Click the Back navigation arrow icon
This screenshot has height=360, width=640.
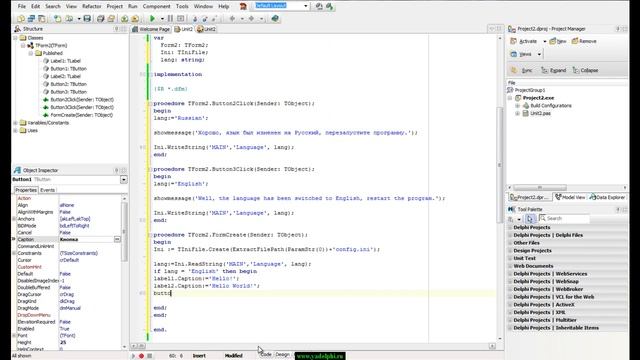tap(232, 18)
